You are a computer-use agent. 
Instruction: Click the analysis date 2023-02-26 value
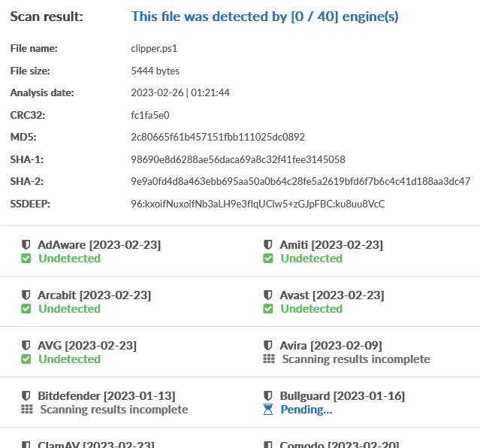coord(180,92)
